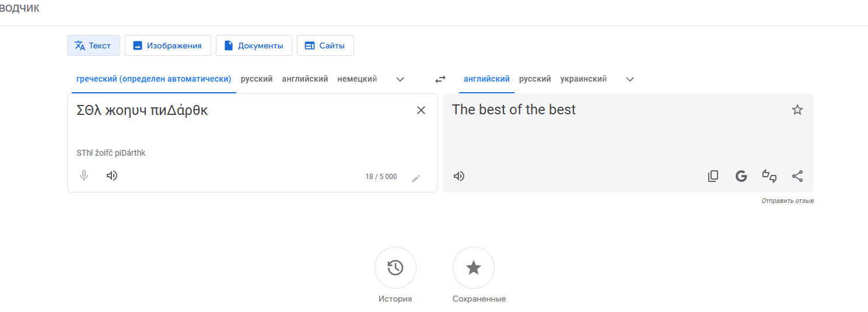
Task: Expand more source languages list
Action: point(400,79)
